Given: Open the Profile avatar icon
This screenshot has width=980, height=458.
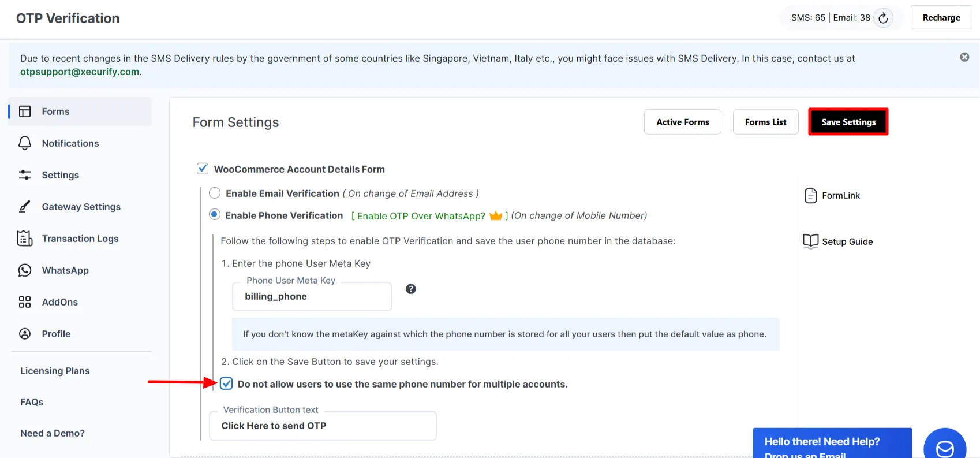Looking at the screenshot, I should [x=24, y=333].
